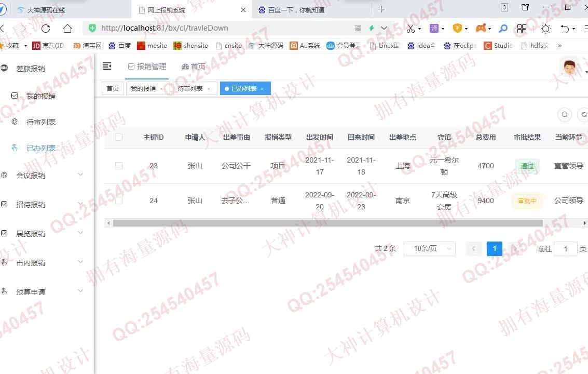The width and height of the screenshot is (588, 374).
Task: Close the 我的报销 page tab
Action: 161,89
